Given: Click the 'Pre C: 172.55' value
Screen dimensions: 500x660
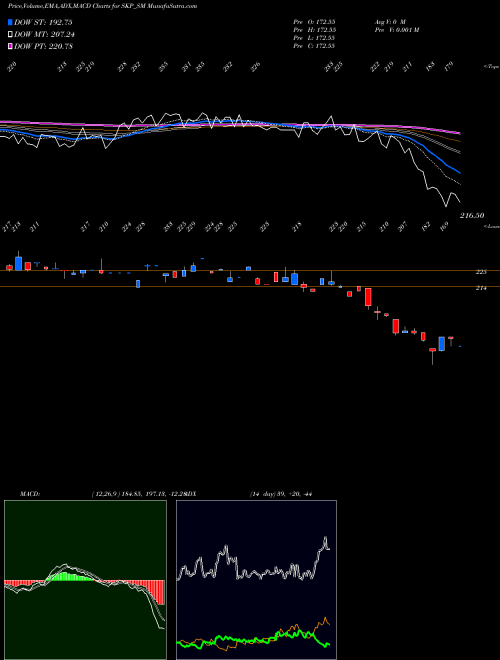Looking at the screenshot, I should (x=314, y=46).
